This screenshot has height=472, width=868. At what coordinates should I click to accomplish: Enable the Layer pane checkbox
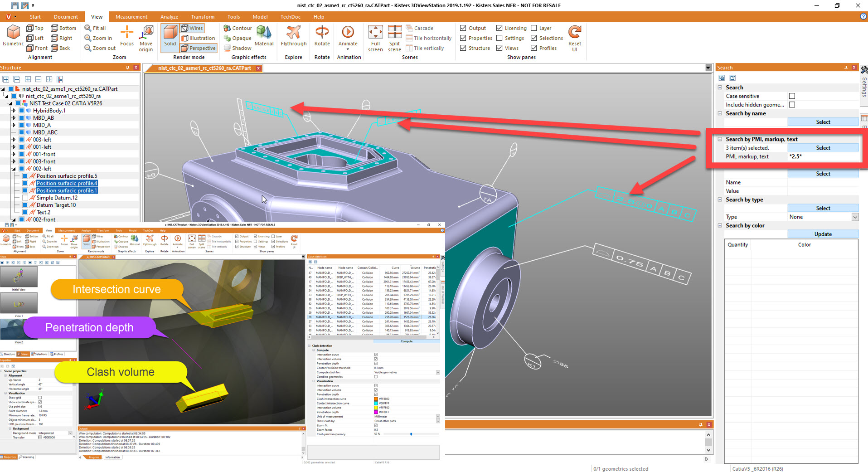(534, 28)
